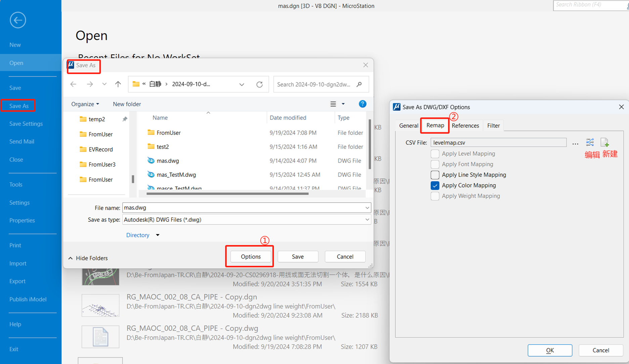Click the backstage back arrow icon

pos(18,20)
